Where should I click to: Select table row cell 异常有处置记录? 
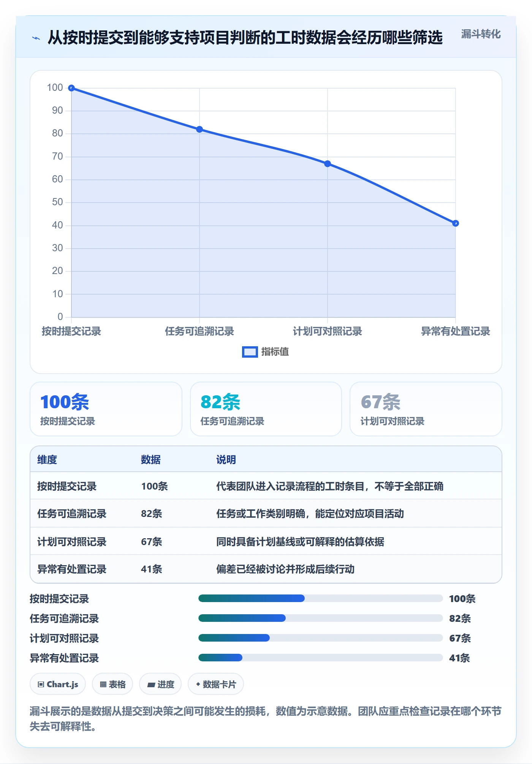[72, 569]
